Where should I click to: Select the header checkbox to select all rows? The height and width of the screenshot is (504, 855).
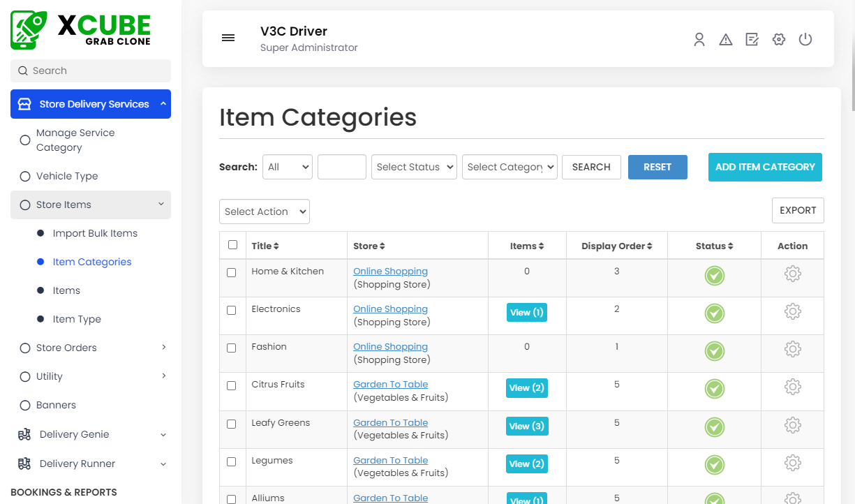232,245
